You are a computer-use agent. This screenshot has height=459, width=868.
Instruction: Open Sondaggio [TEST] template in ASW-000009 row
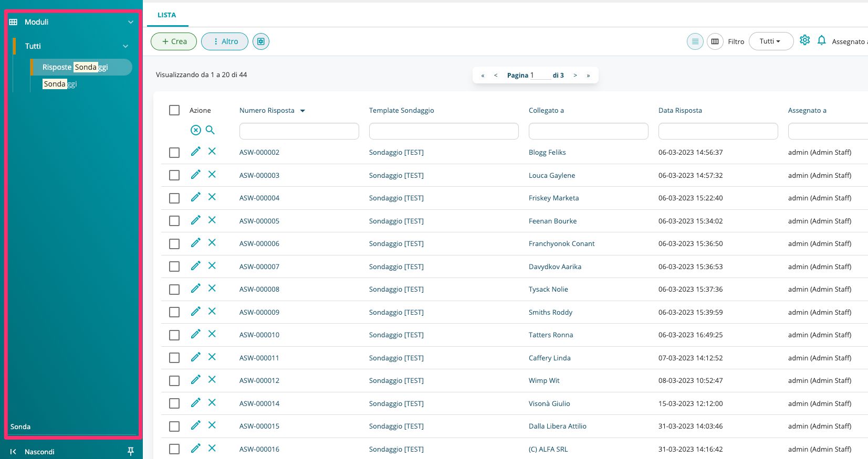click(x=396, y=312)
